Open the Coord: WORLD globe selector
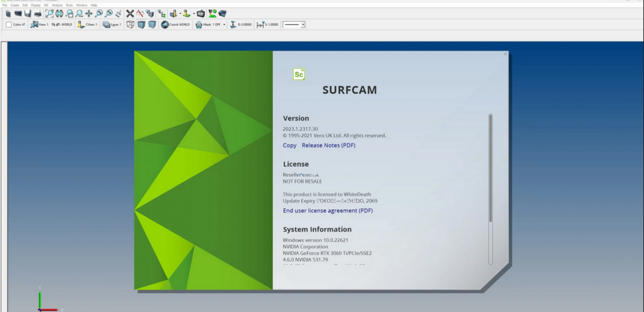The image size is (644, 312). coord(176,24)
